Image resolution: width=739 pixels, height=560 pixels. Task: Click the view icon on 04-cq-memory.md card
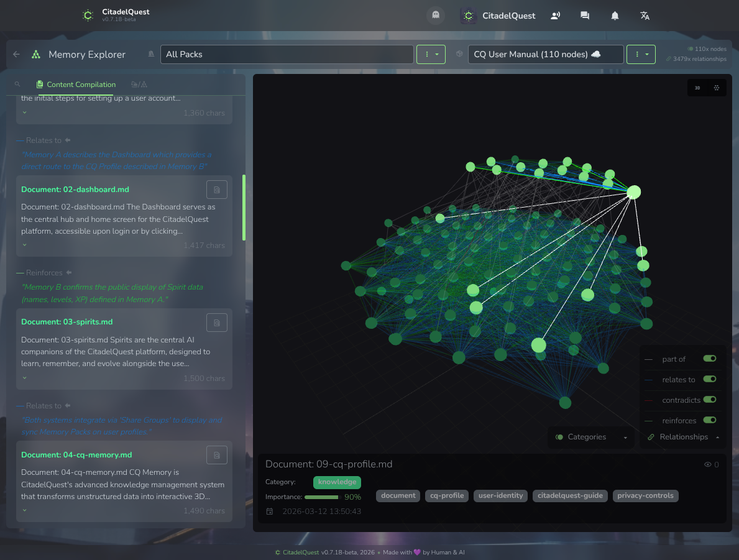[216, 455]
